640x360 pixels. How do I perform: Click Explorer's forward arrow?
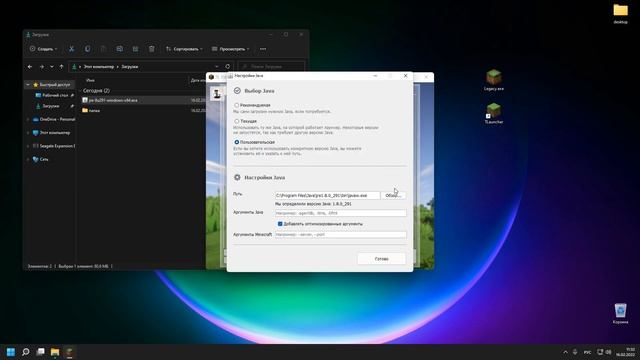click(x=42, y=67)
